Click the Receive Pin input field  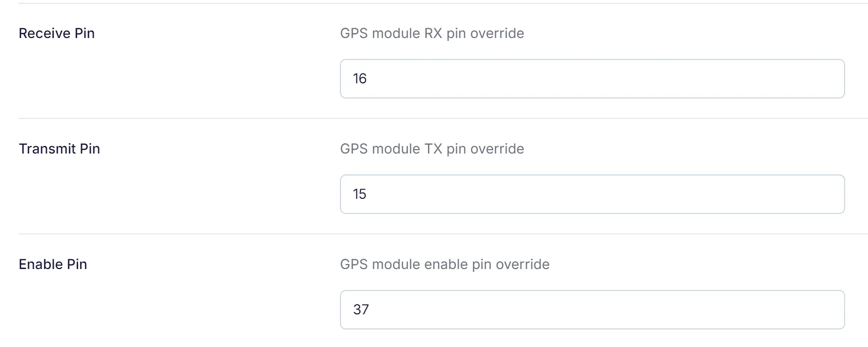tap(592, 78)
